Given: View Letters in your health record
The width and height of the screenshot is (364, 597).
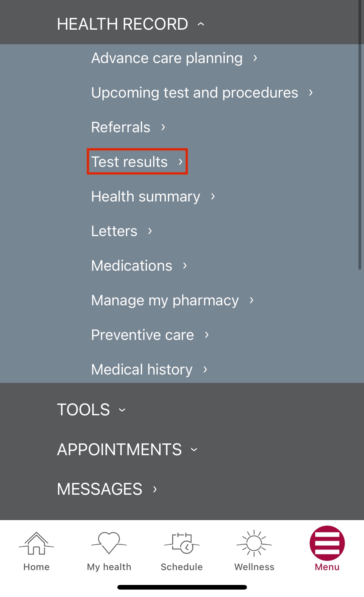Looking at the screenshot, I should [x=122, y=231].
